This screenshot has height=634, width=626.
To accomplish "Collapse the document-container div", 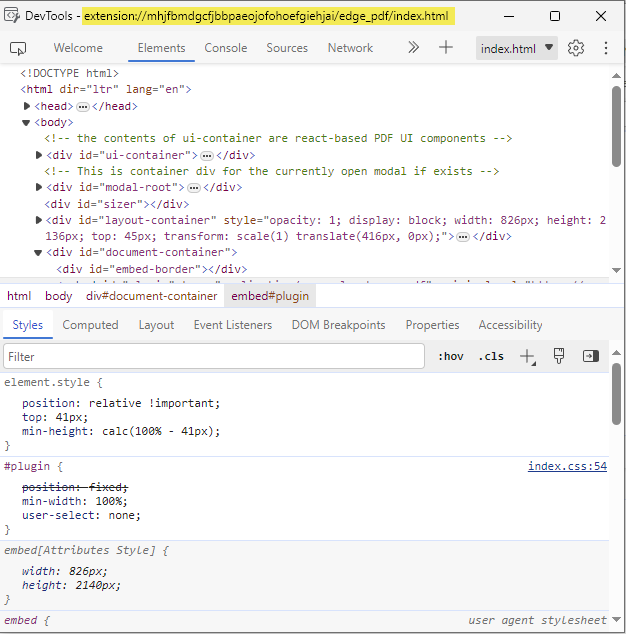I will (x=38, y=253).
